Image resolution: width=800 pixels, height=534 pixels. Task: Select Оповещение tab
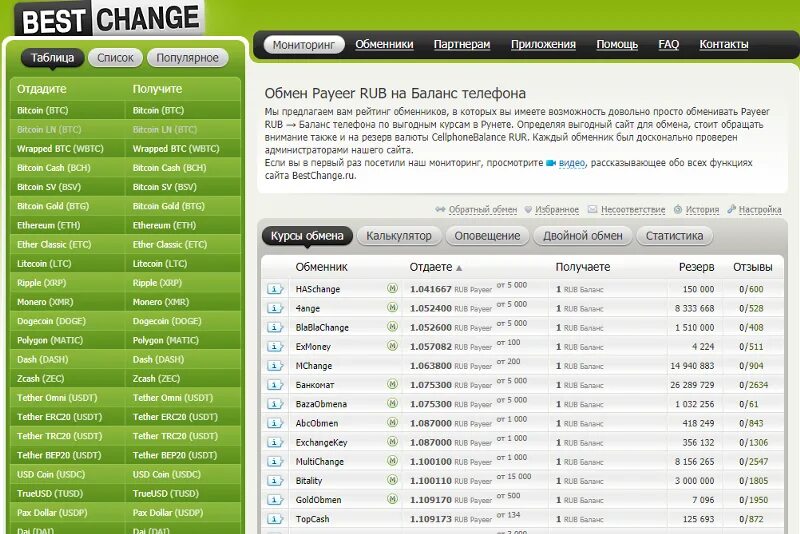pyautogui.click(x=487, y=236)
